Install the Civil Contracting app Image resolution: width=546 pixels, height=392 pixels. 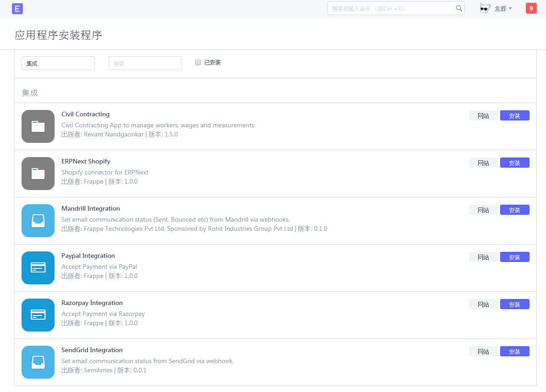pyautogui.click(x=514, y=116)
